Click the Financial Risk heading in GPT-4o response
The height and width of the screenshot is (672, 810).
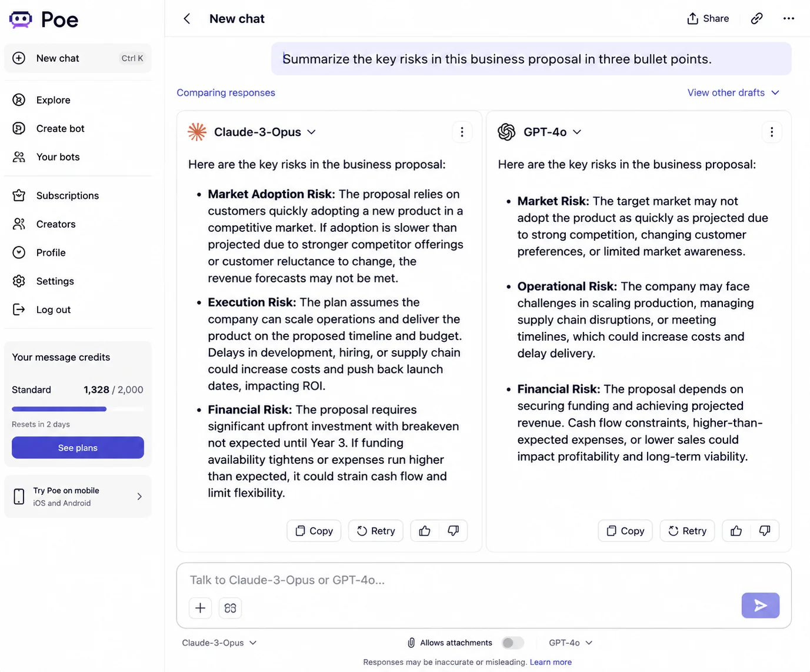point(559,389)
